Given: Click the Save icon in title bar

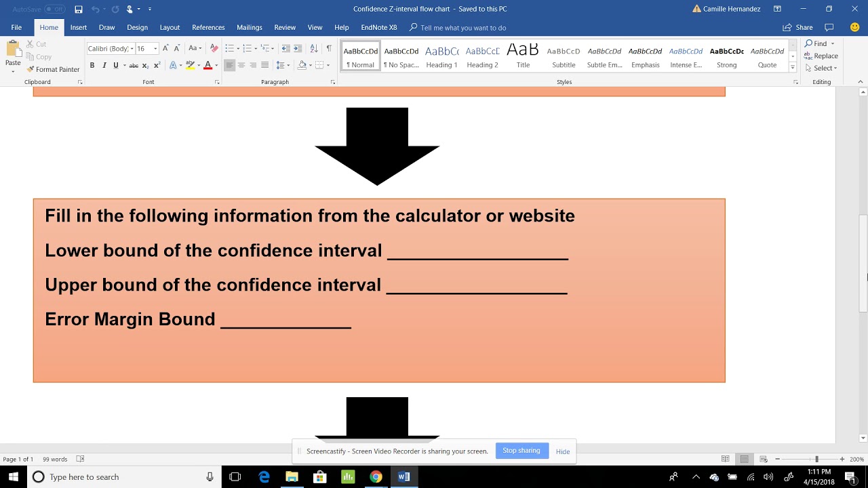Looking at the screenshot, I should pyautogui.click(x=79, y=9).
